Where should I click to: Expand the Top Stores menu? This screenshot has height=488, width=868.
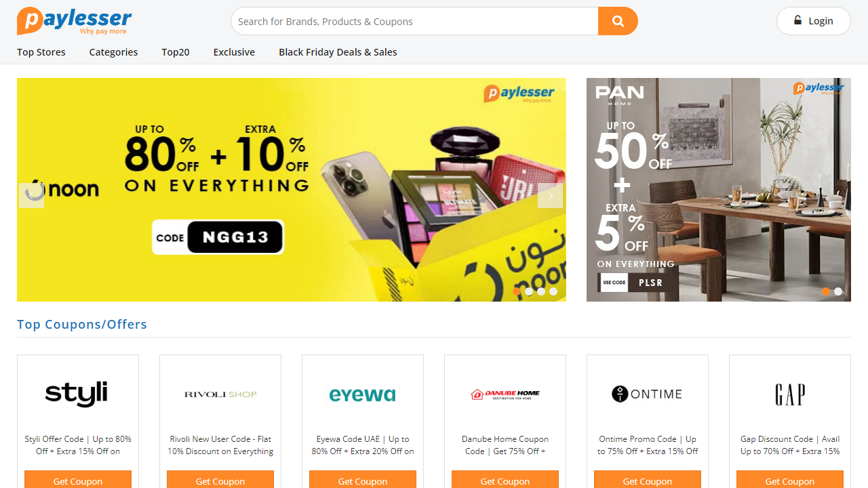tap(41, 52)
